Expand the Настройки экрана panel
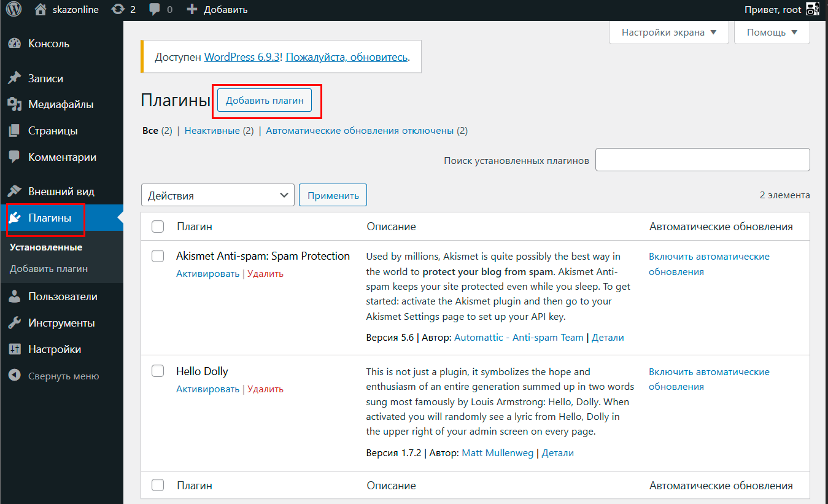The image size is (828, 504). pyautogui.click(x=668, y=32)
